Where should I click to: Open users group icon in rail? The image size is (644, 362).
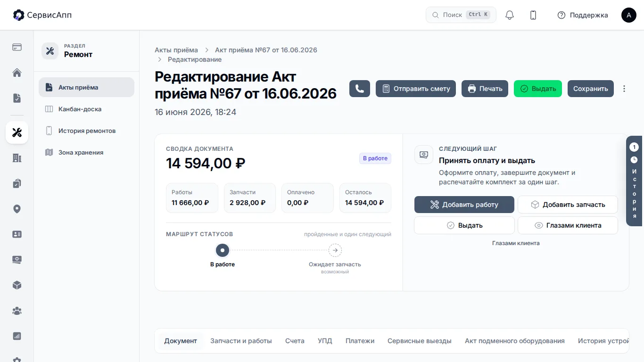(17, 311)
